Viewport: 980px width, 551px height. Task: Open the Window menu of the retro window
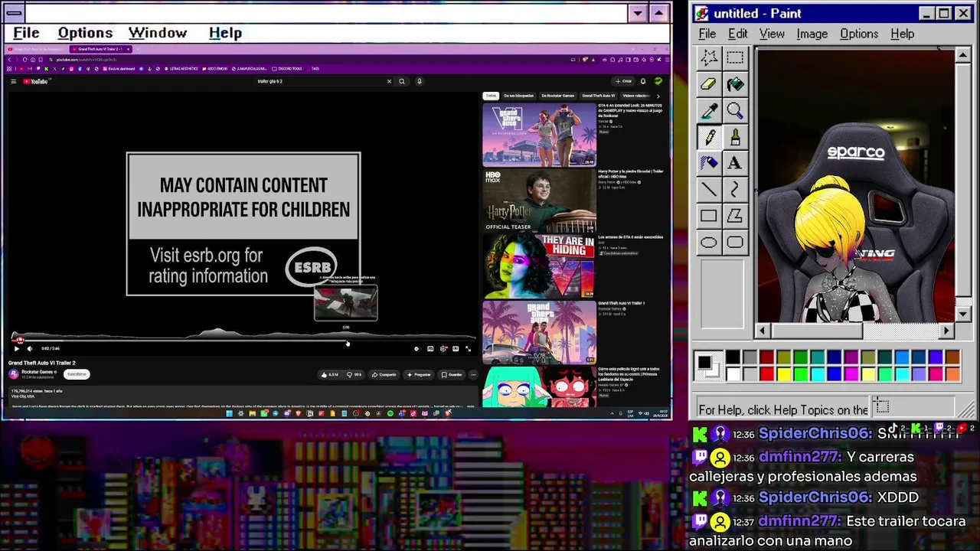tap(158, 33)
